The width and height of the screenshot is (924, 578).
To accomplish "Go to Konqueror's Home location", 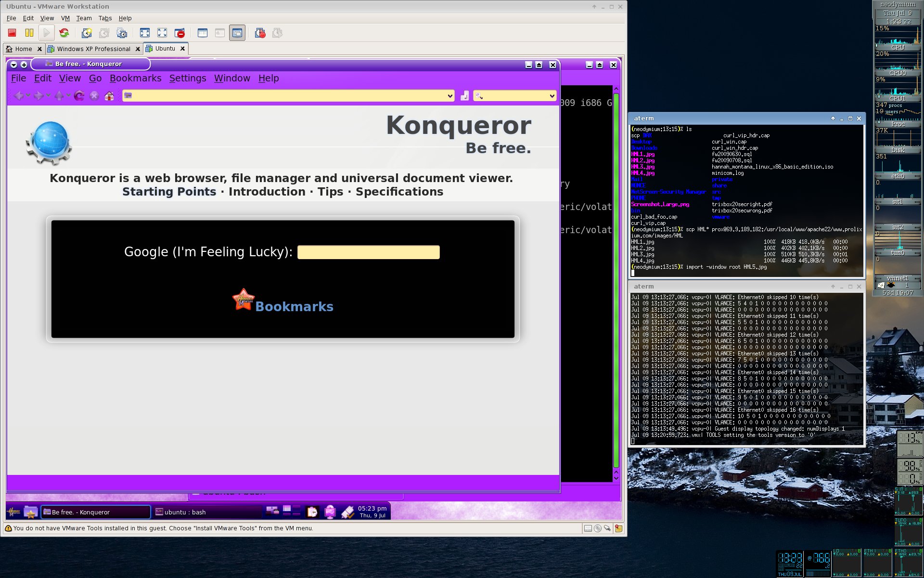I will pyautogui.click(x=109, y=96).
